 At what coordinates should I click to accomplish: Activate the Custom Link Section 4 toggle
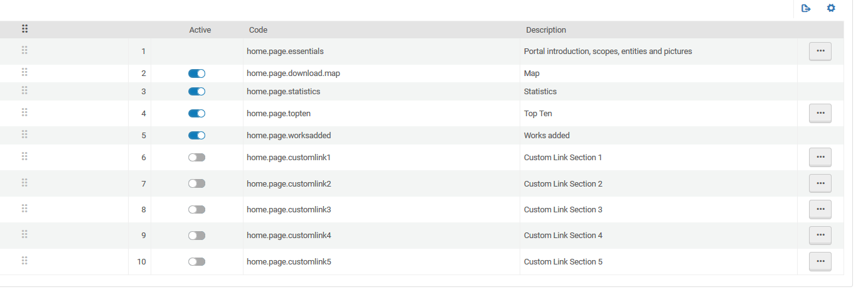[x=196, y=236]
